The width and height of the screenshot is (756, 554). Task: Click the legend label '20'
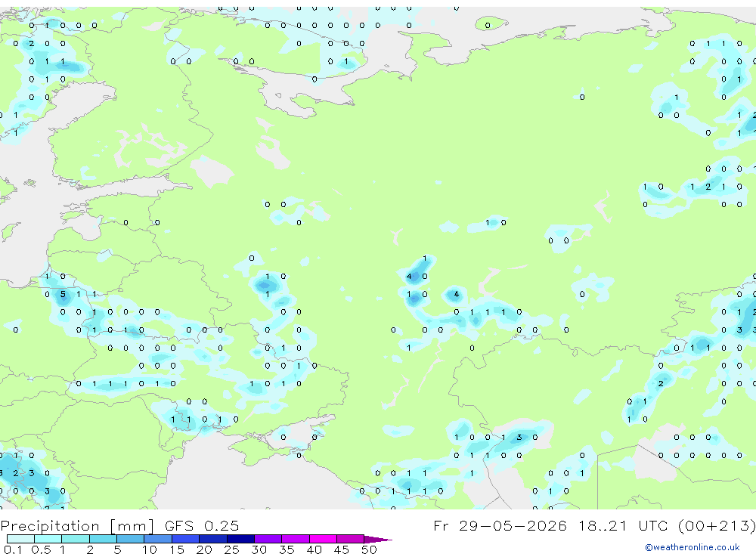click(204, 549)
